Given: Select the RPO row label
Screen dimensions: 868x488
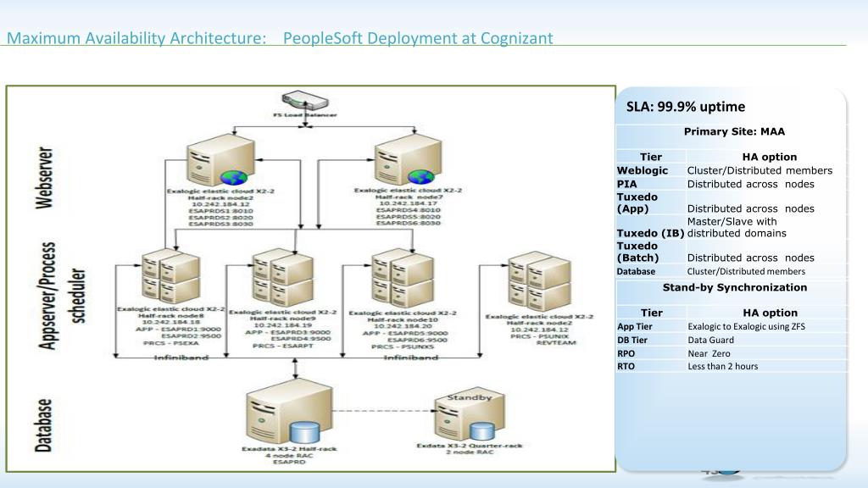Looking at the screenshot, I should 626,353.
